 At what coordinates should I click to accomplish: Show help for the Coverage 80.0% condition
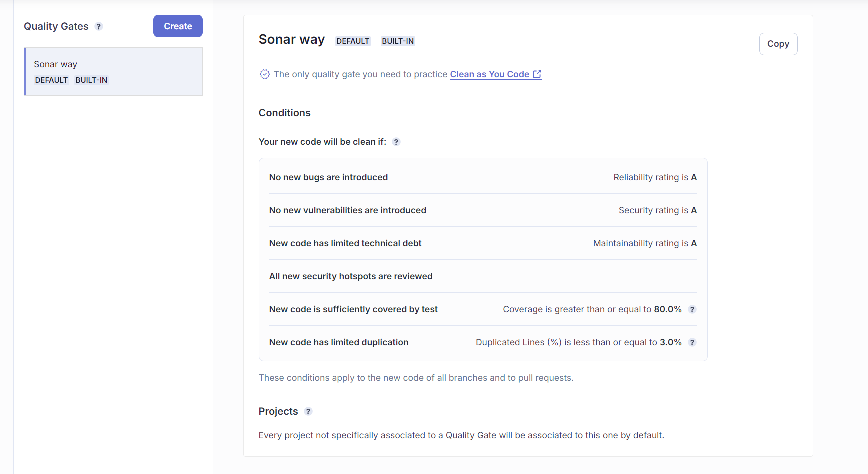click(x=692, y=309)
